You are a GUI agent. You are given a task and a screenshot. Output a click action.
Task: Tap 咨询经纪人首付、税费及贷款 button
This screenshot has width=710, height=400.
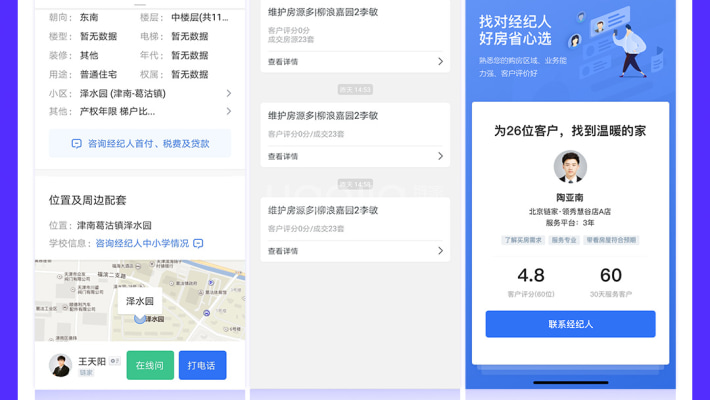click(x=140, y=143)
